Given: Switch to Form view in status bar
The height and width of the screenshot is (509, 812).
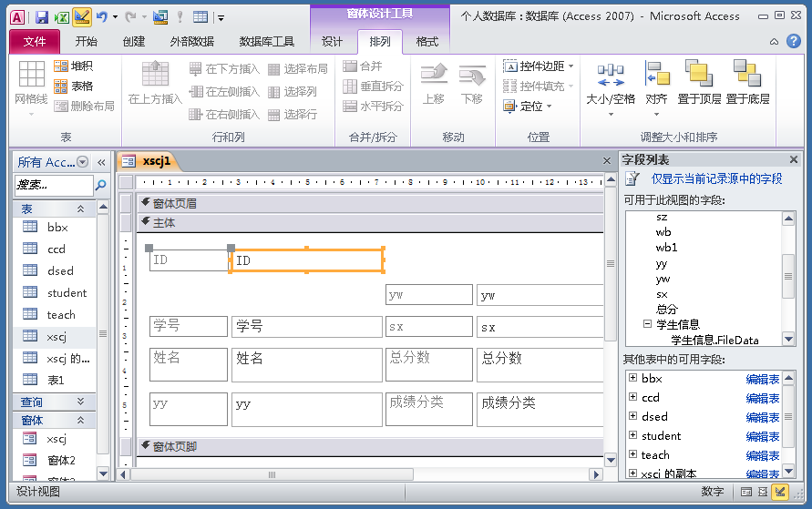Looking at the screenshot, I should pyautogui.click(x=746, y=492).
